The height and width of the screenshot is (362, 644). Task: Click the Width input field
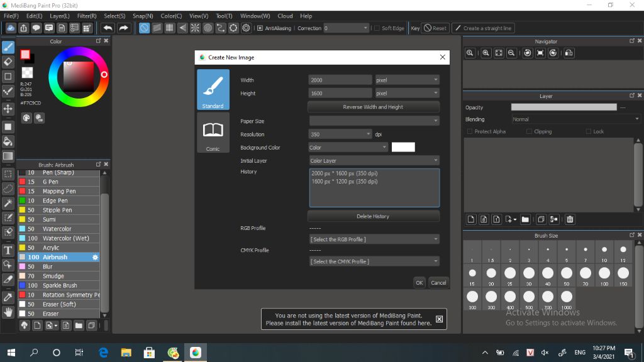click(x=340, y=80)
